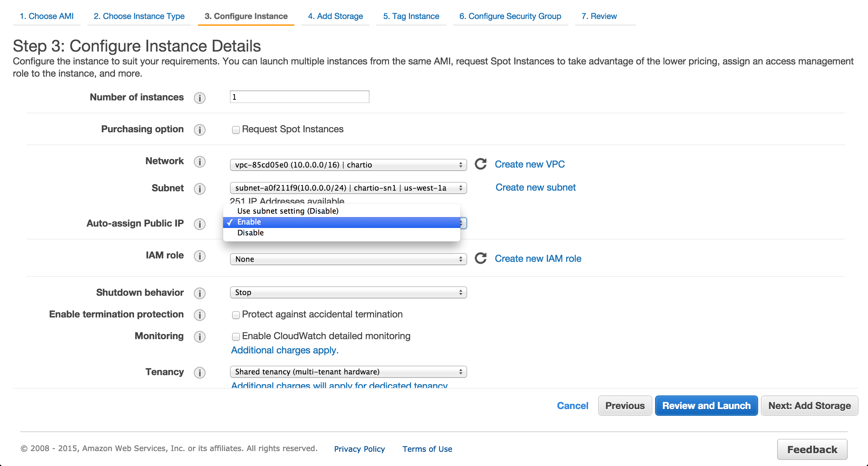Screen dimensions: 868x466
Task: Click the Network info icon
Action: [199, 161]
